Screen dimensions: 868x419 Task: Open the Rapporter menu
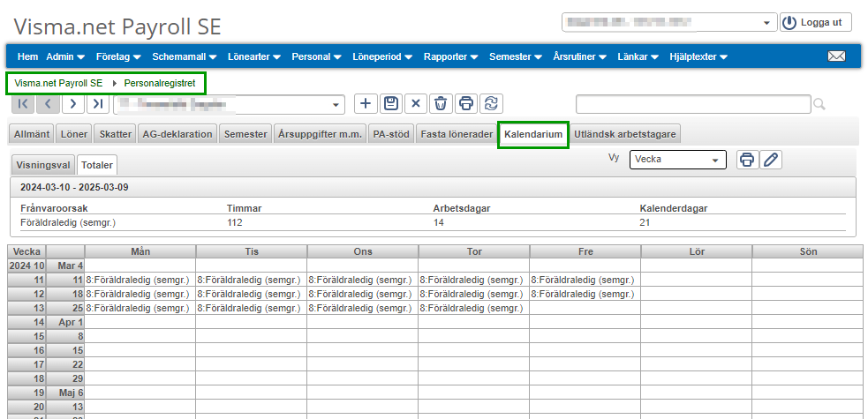click(450, 56)
